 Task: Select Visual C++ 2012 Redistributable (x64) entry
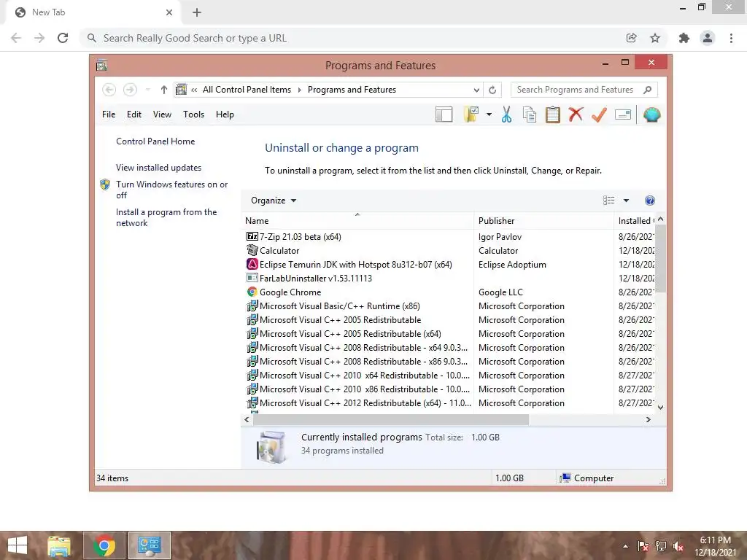click(365, 402)
